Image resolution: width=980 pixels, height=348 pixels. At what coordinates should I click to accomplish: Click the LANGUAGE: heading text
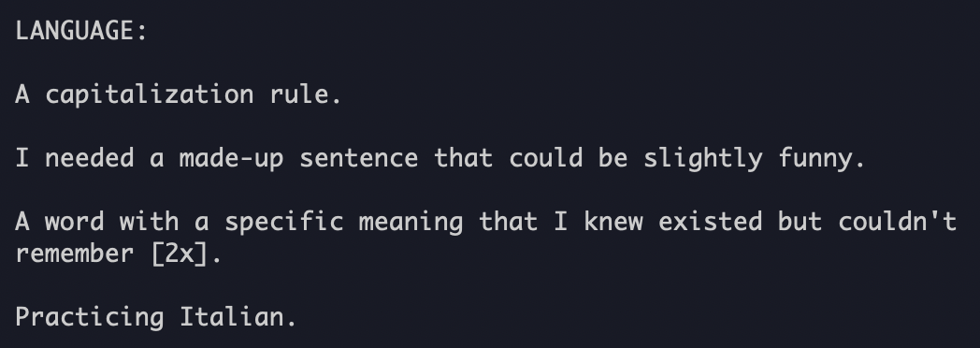(x=80, y=31)
